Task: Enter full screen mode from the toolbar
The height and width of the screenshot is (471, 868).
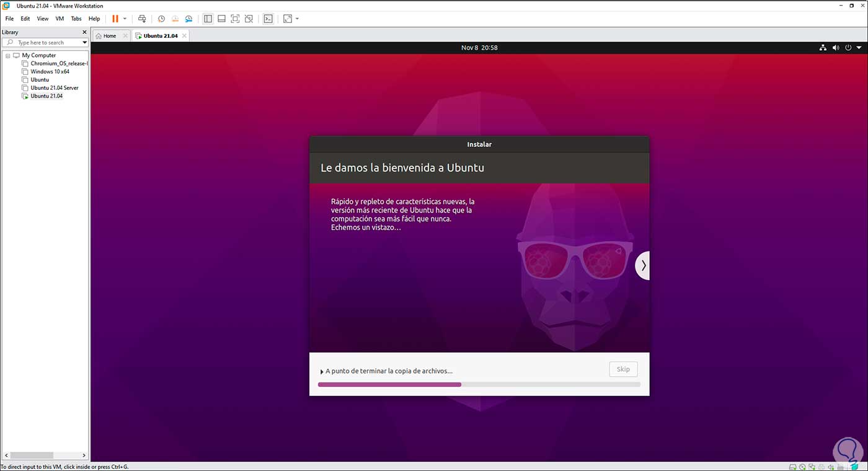Action: click(x=235, y=19)
